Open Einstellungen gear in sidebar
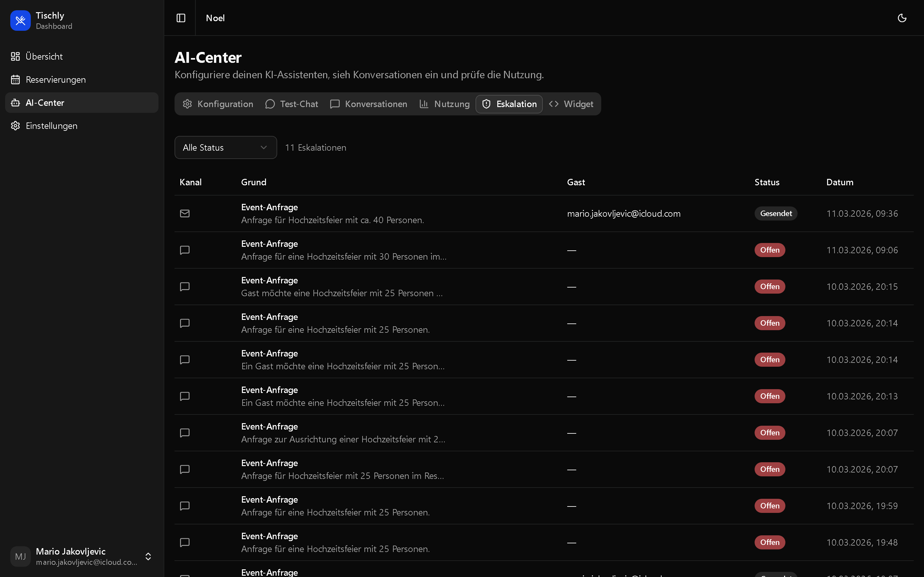924x577 pixels. [x=15, y=126]
